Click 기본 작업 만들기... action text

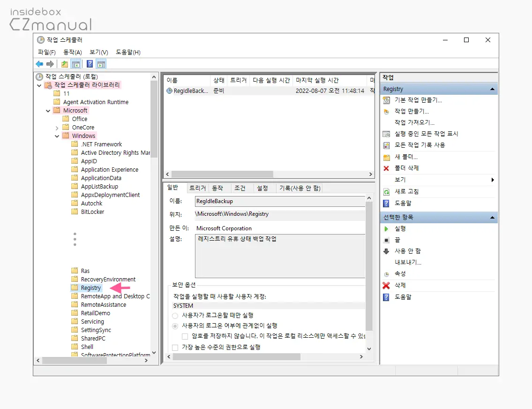418,100
